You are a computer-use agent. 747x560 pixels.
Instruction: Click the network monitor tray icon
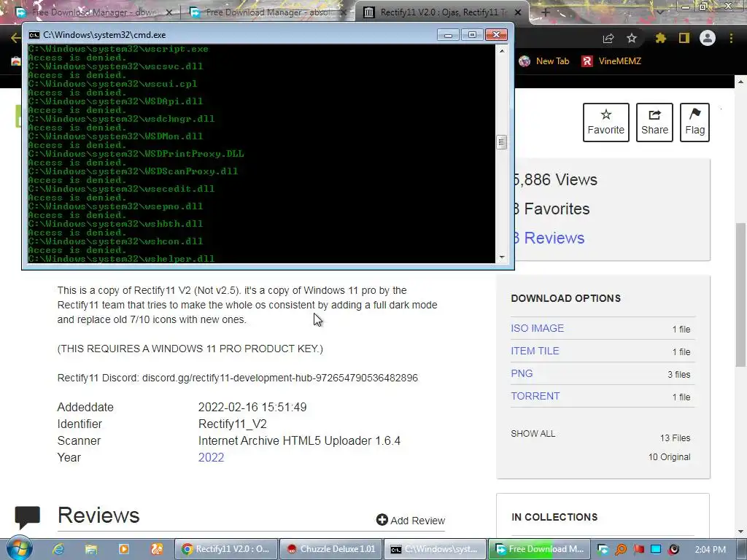pos(656,550)
